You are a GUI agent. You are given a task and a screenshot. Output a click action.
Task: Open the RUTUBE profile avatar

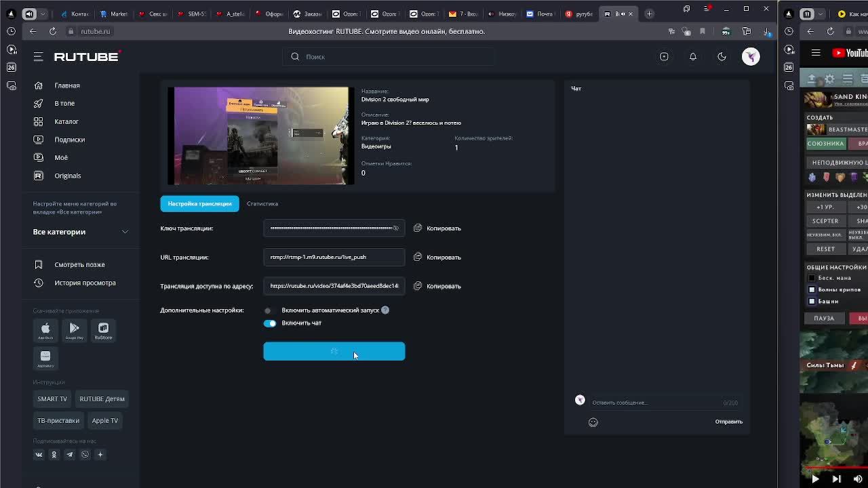751,57
